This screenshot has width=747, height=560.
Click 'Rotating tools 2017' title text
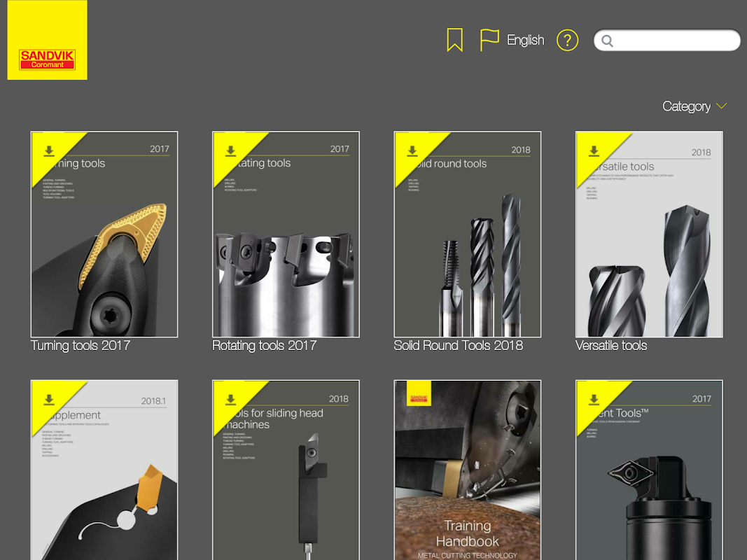[265, 346]
